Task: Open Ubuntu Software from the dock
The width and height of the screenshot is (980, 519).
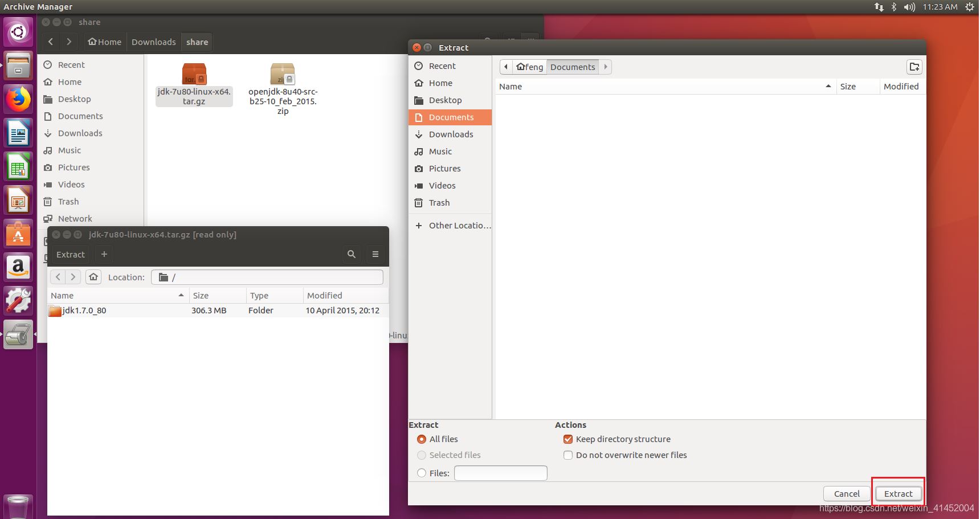Action: coord(18,235)
